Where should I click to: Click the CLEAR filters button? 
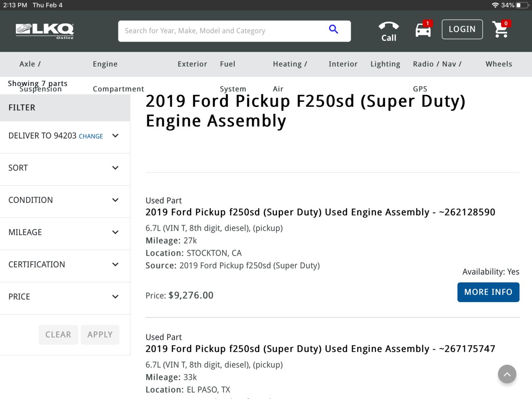pos(58,335)
